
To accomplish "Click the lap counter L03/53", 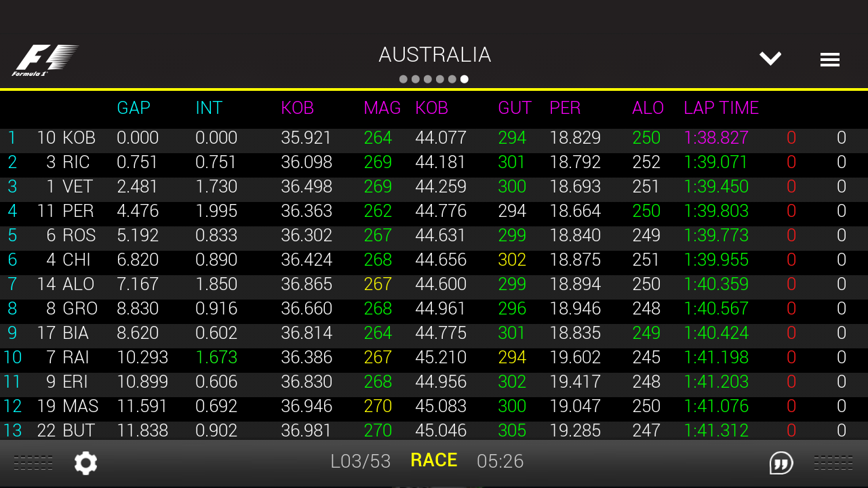I will click(x=361, y=461).
